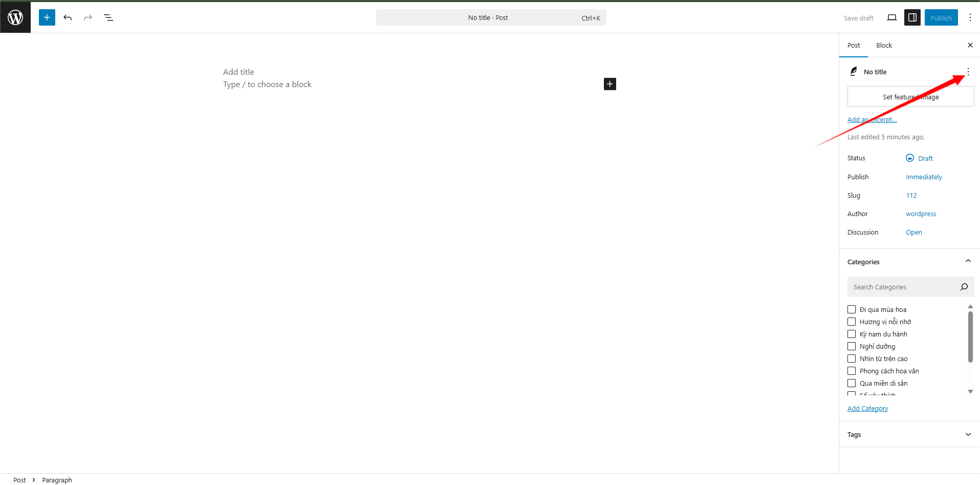Toggle the Settings sidebar panel icon
Viewport: 980px width, 485px height.
[x=912, y=17]
